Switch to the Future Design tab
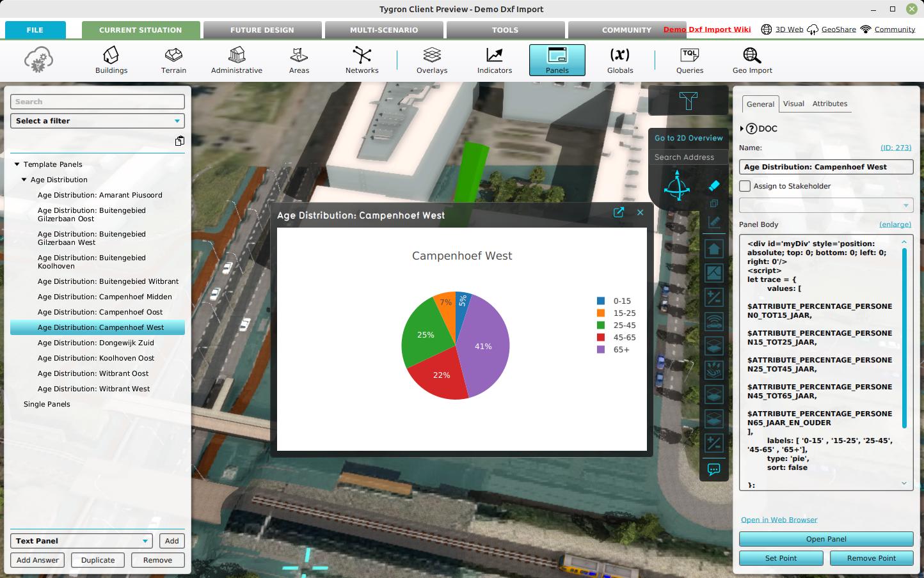The height and width of the screenshot is (578, 924). coord(262,30)
